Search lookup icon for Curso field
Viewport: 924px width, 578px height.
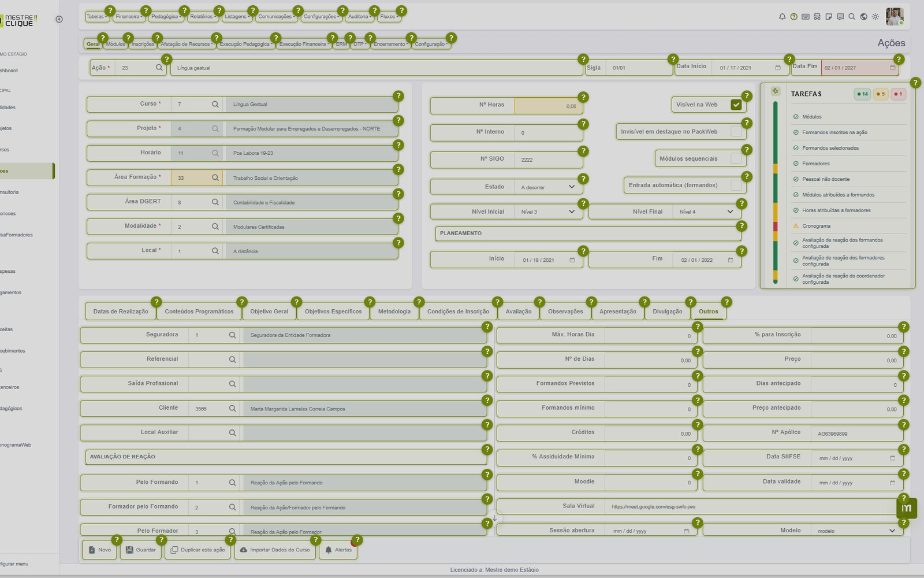pyautogui.click(x=215, y=105)
